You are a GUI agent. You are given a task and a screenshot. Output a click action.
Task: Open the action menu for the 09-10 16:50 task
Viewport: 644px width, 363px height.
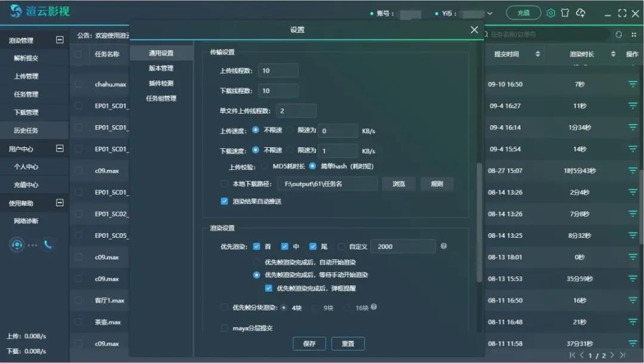(x=632, y=85)
